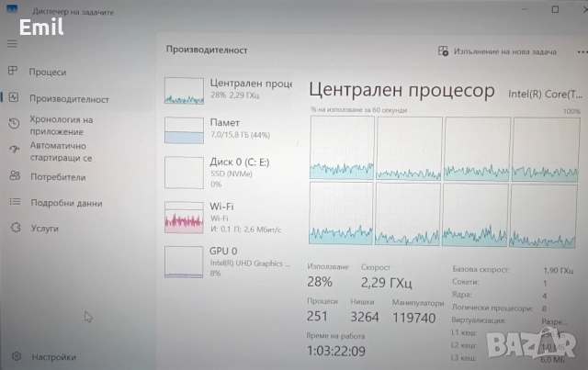The height and width of the screenshot is (370, 588).
Task: Go to the Процеси page
Action: coord(48,72)
